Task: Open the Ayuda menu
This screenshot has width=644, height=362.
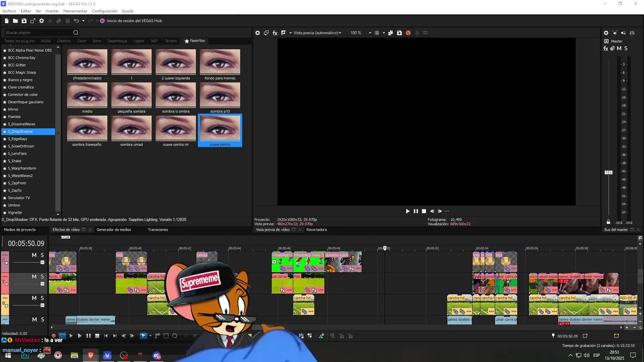Action: click(x=128, y=11)
